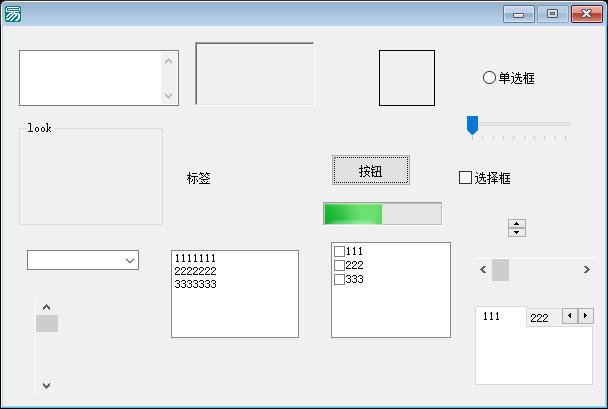Click inside the multiline text box
The image size is (608, 409).
[90, 77]
